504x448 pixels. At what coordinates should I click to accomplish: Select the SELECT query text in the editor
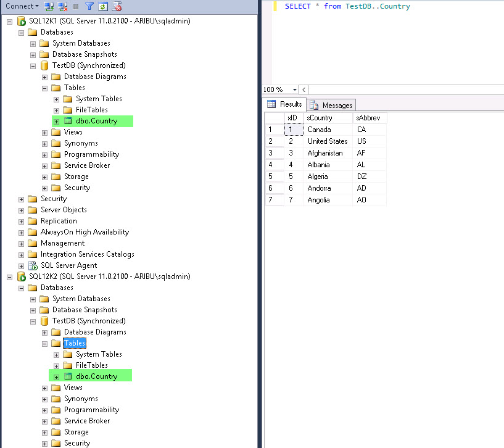(344, 6)
